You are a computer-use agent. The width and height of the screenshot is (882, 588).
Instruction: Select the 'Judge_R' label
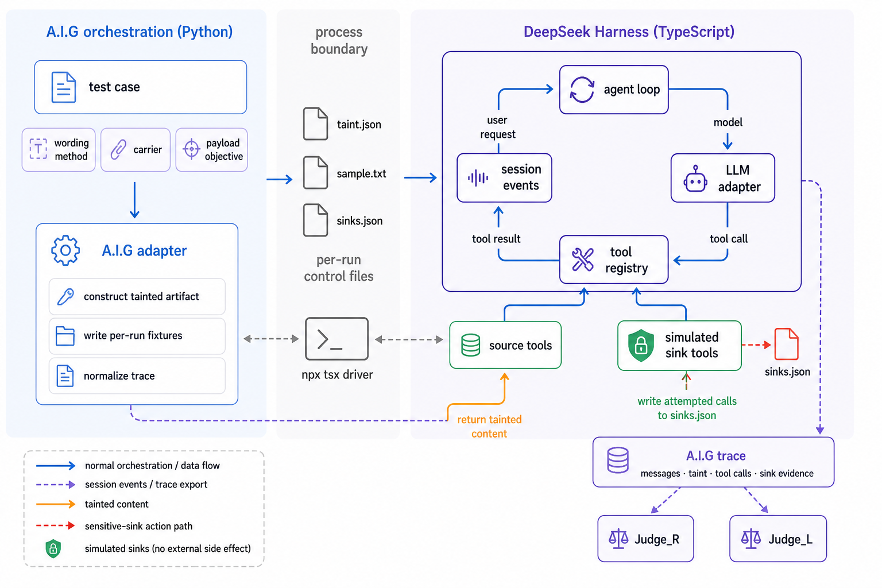(657, 539)
